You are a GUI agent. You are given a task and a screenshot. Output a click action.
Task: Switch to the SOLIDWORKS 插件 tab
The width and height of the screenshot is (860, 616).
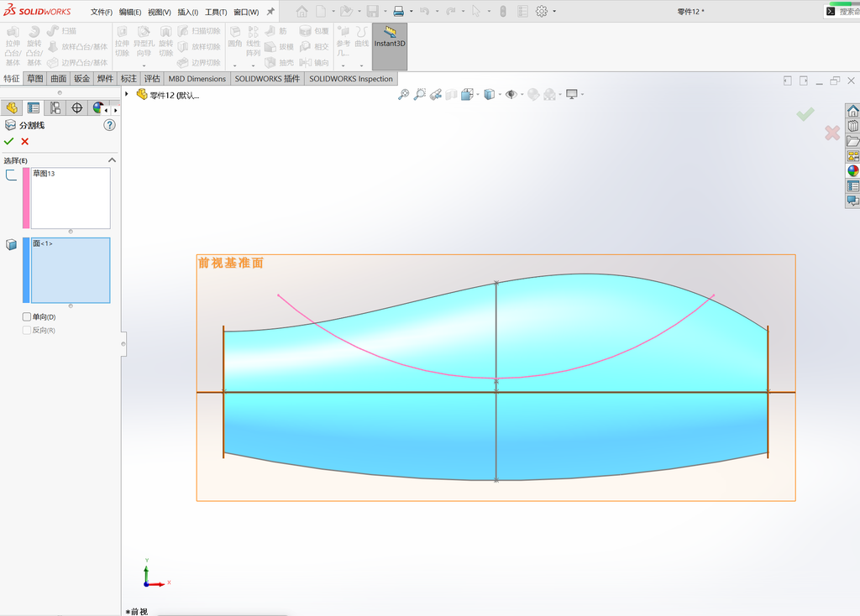[267, 78]
